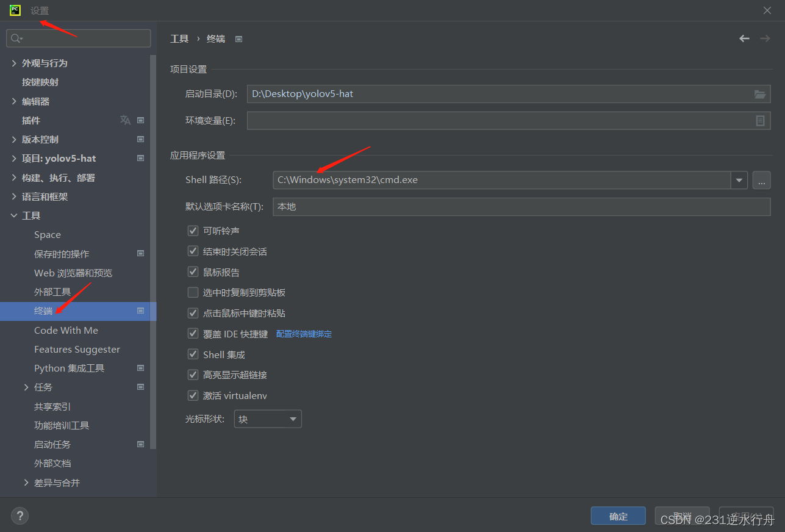
Task: Click the Shell 路径 text field
Action: (502, 180)
